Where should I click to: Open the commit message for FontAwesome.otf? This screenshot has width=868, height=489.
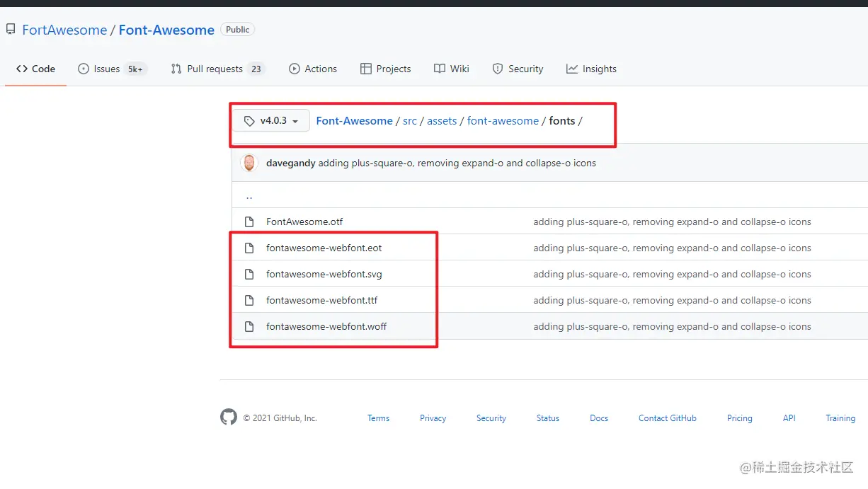[x=672, y=222]
